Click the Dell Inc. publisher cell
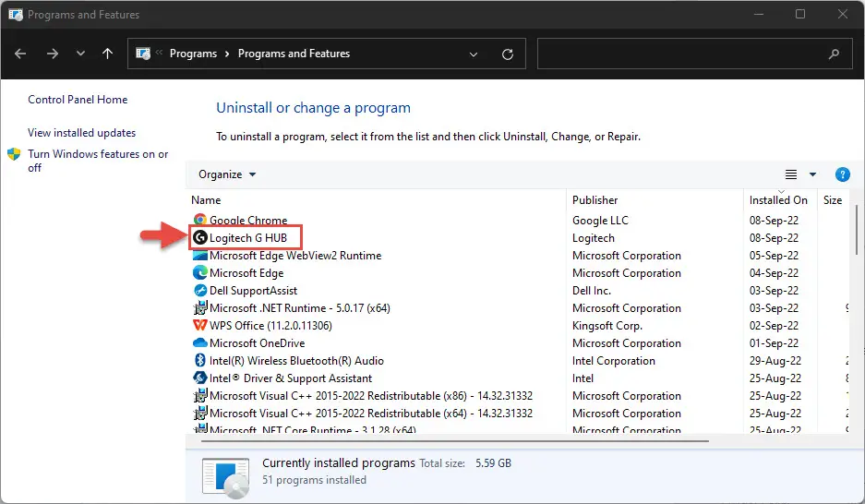This screenshot has width=865, height=504. pyautogui.click(x=592, y=291)
